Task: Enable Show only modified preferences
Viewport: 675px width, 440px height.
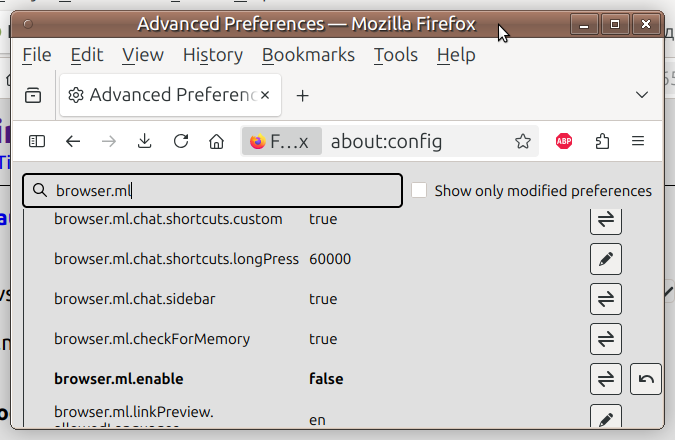Action: click(x=419, y=190)
